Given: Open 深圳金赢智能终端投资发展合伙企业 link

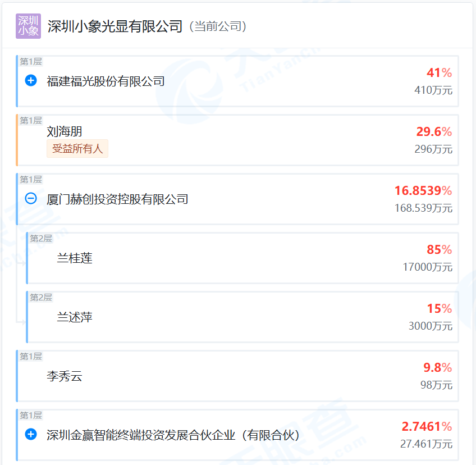Looking at the screenshot, I should (173, 435).
